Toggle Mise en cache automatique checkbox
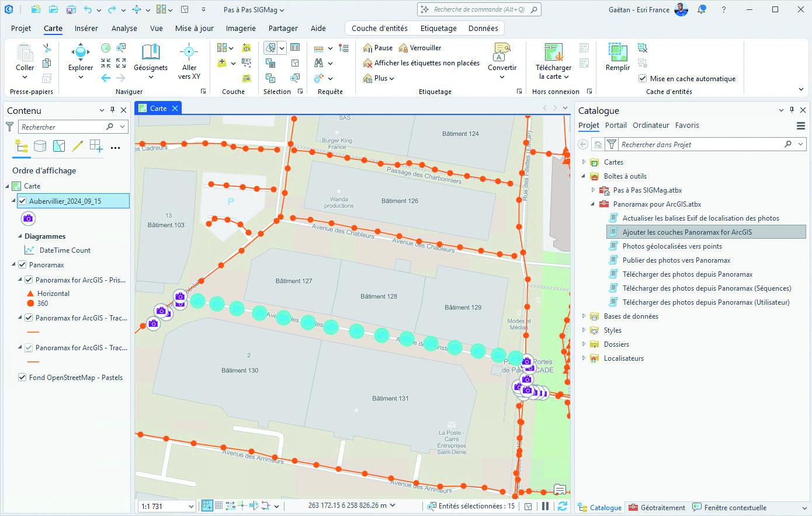 coord(643,78)
